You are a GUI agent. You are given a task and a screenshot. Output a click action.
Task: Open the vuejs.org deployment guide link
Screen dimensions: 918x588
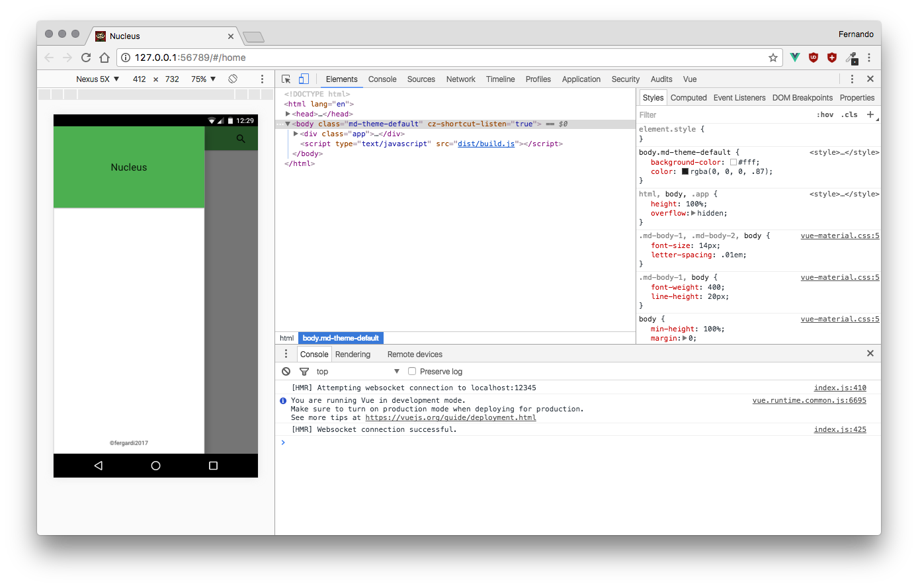click(450, 417)
